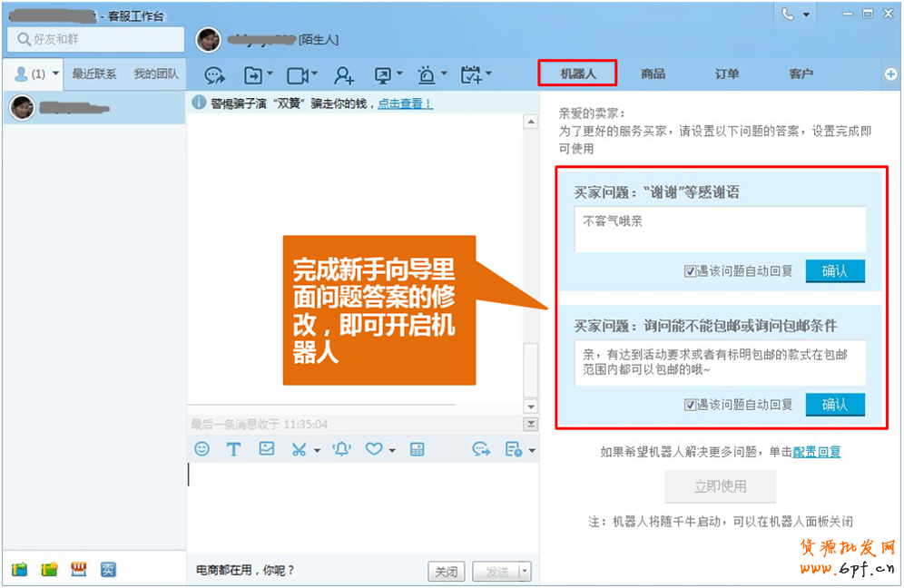Expand the send button options arrow

(524, 572)
